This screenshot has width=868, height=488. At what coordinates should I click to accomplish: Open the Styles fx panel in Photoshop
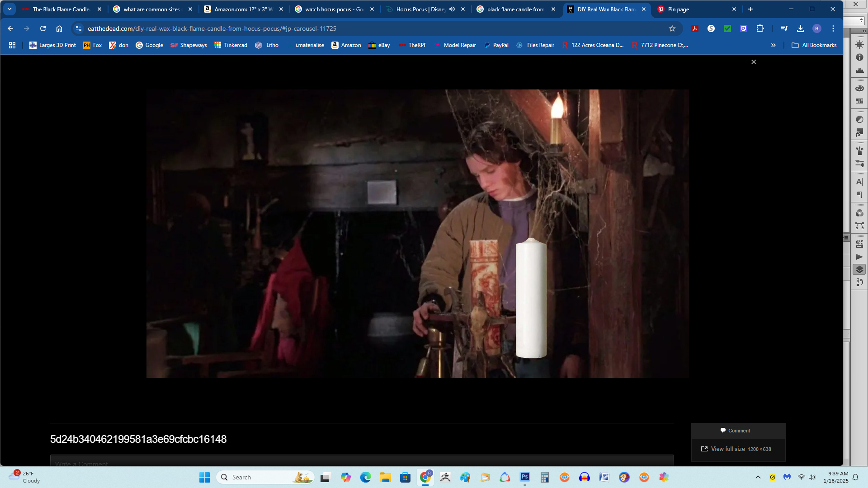click(859, 132)
